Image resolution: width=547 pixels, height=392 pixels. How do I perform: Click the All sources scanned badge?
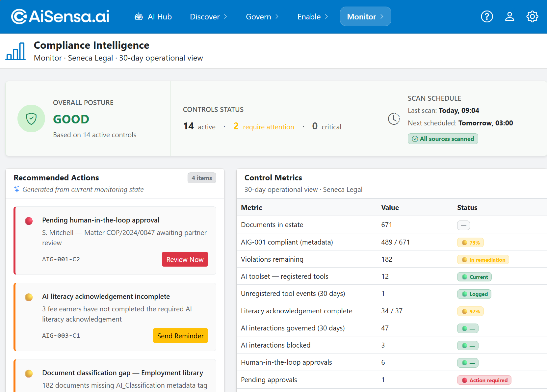pos(443,139)
